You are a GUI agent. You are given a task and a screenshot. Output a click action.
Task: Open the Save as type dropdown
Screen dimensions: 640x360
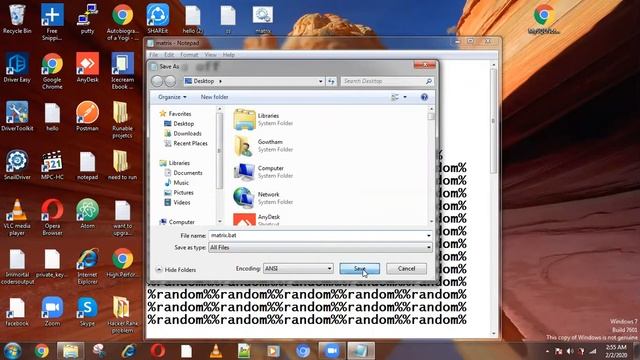(320, 247)
